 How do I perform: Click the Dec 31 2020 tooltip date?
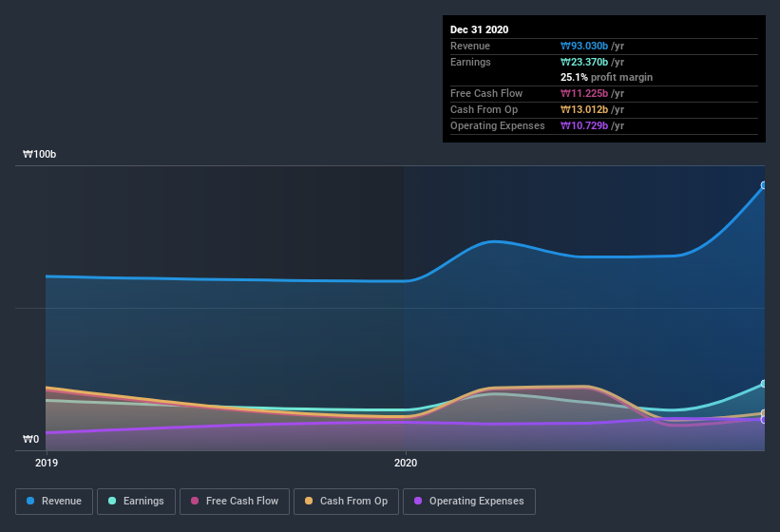[x=479, y=29]
